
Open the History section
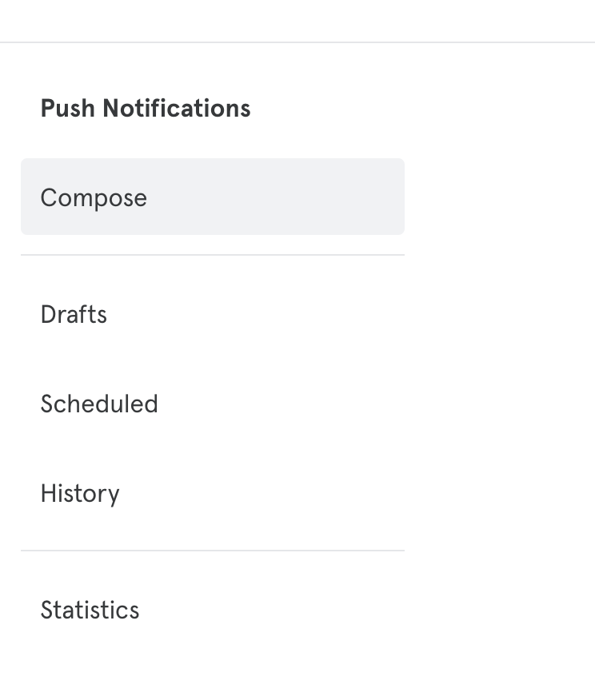(80, 493)
